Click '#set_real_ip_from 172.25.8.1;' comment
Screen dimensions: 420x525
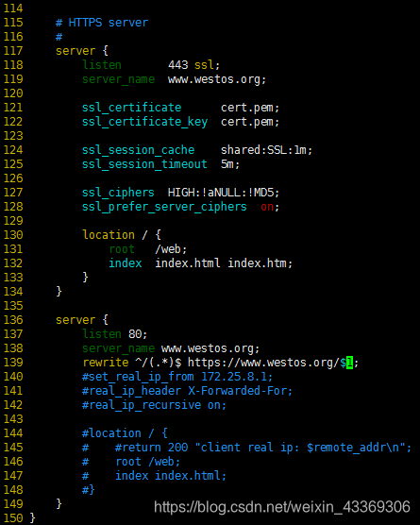click(x=177, y=377)
